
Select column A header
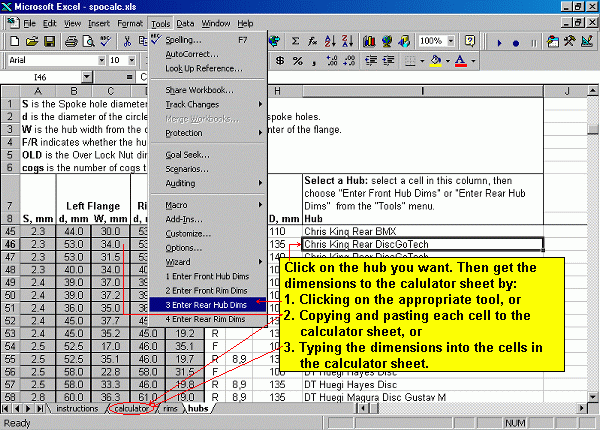click(38, 91)
